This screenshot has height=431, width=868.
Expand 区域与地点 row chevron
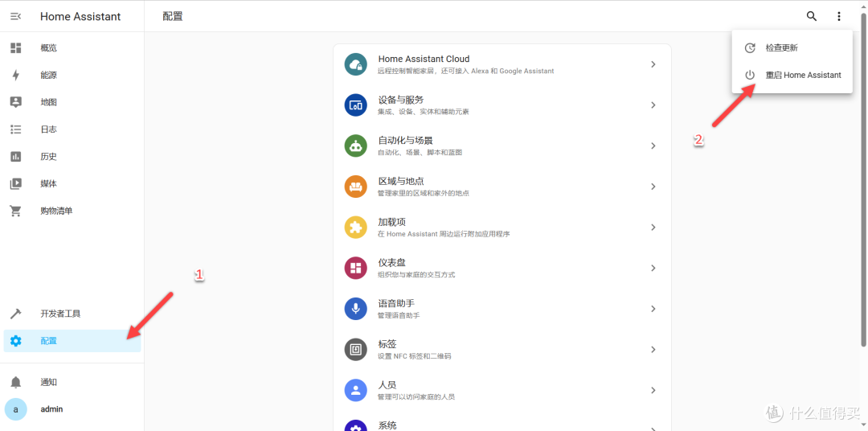point(653,187)
